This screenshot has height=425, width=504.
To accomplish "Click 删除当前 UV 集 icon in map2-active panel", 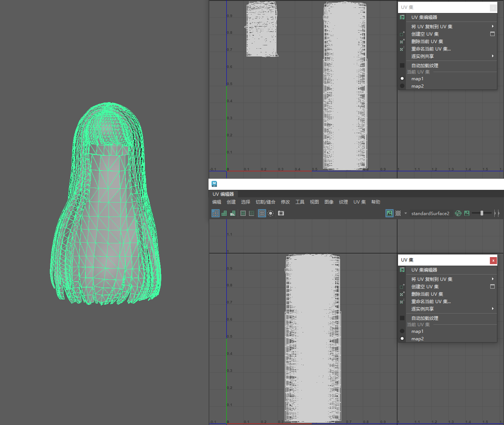I will coord(402,294).
